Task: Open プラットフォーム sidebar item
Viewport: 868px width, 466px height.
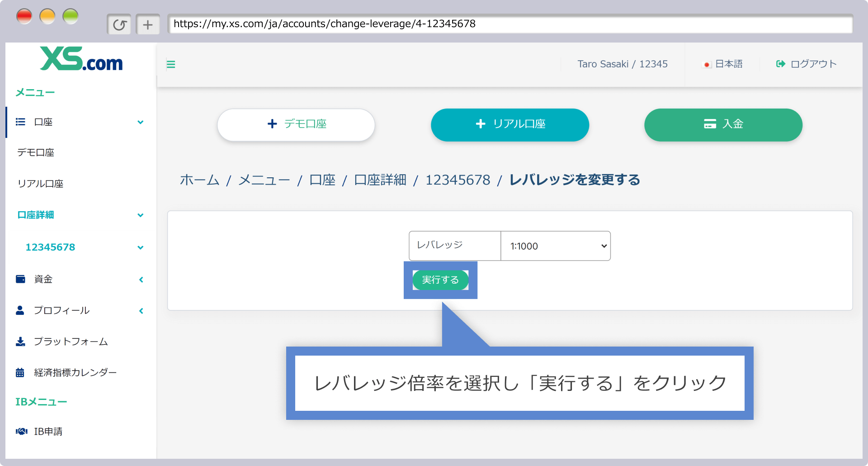Action: click(71, 342)
